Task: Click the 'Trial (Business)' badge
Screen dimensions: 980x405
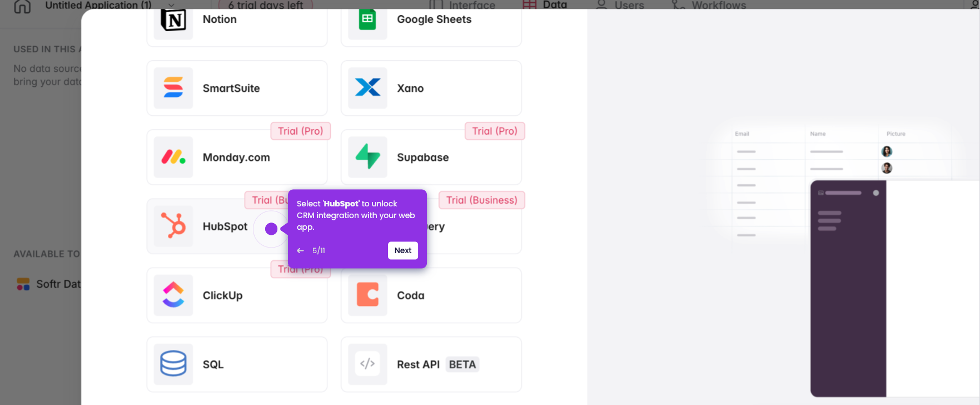Action: (x=482, y=200)
